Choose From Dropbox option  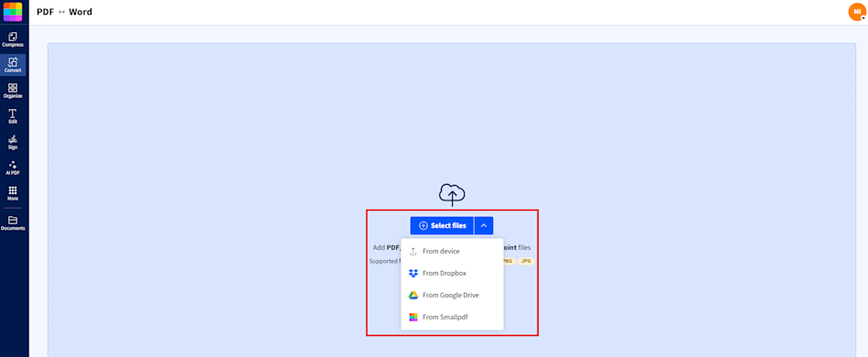(452, 274)
